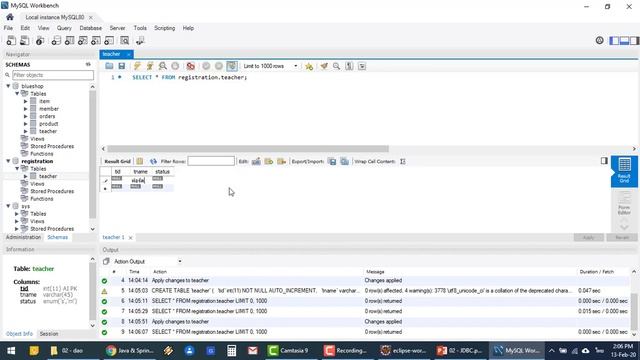Click the editor horizontal scrollbar thumb
The height and width of the screenshot is (360, 640).
pos(248,149)
